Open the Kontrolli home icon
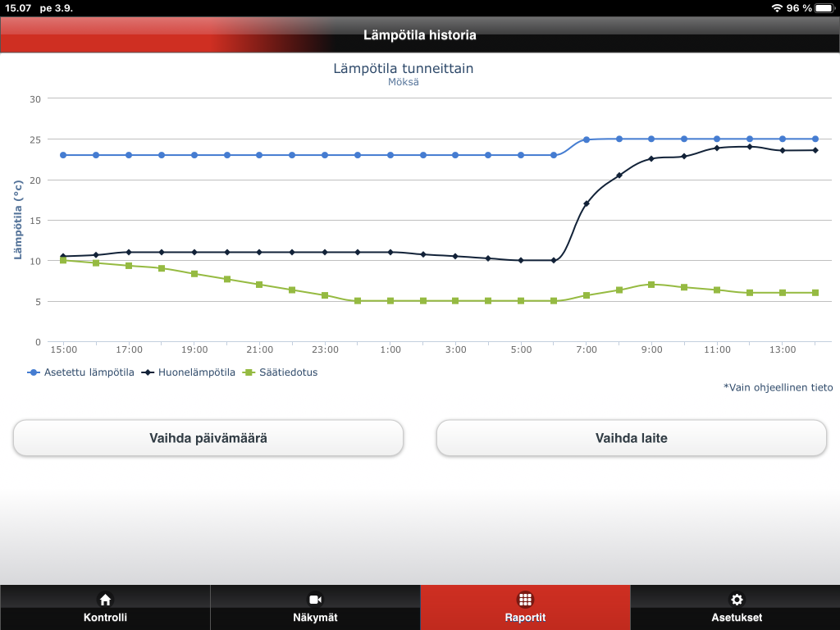This screenshot has height=630, width=840. (x=105, y=600)
